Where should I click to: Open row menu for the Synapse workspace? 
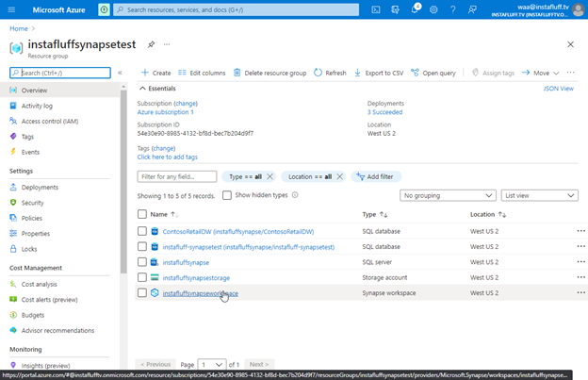pyautogui.click(x=580, y=292)
